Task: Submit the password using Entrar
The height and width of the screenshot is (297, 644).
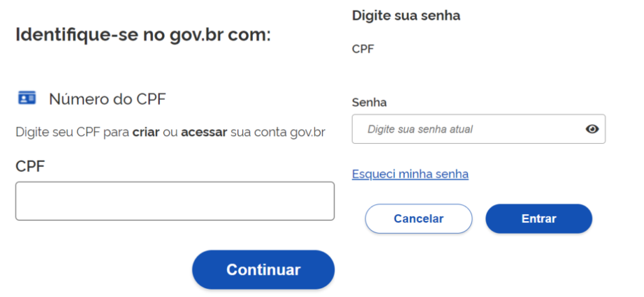Action: click(539, 219)
